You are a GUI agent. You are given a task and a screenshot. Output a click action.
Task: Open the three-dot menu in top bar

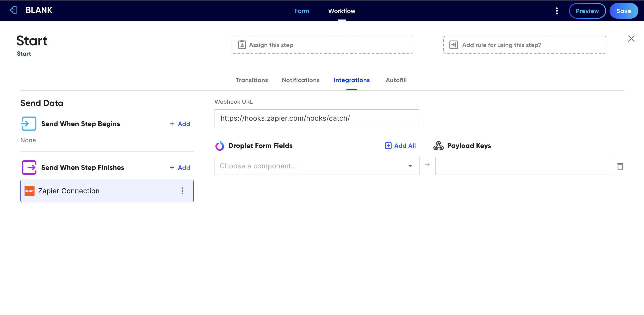coord(556,11)
